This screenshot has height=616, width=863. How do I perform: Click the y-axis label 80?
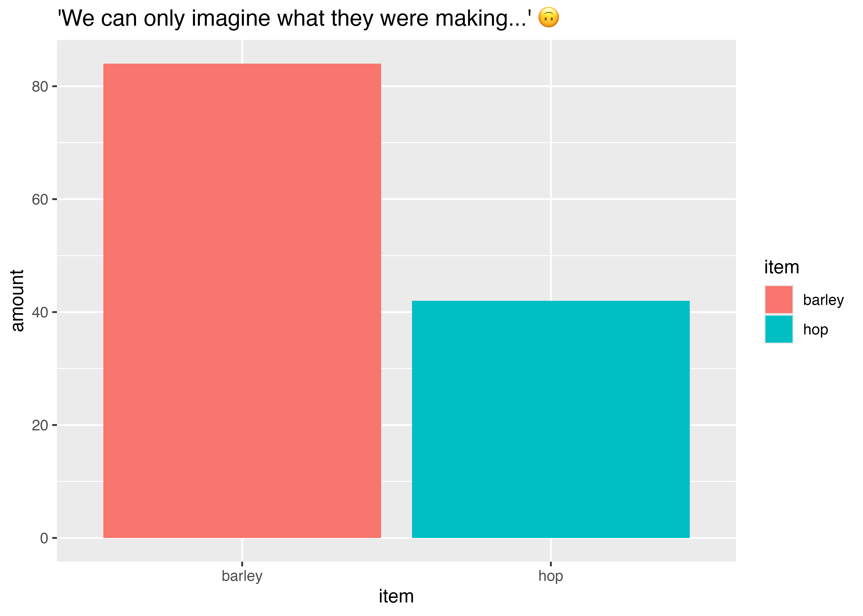coord(40,87)
